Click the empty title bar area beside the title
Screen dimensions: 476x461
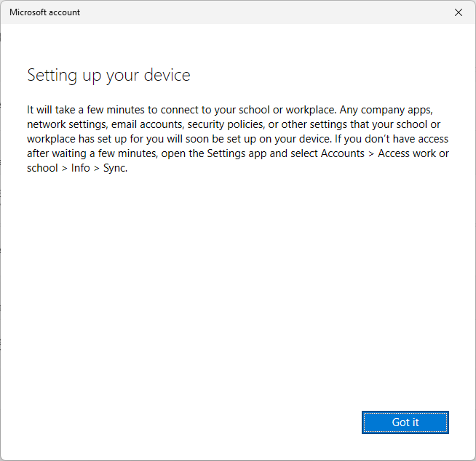(x=255, y=12)
